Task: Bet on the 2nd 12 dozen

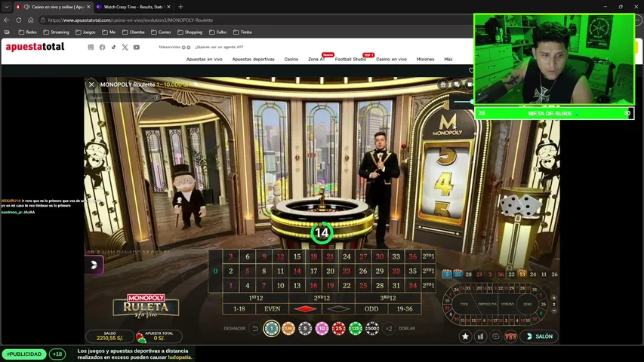Action: coord(322,298)
